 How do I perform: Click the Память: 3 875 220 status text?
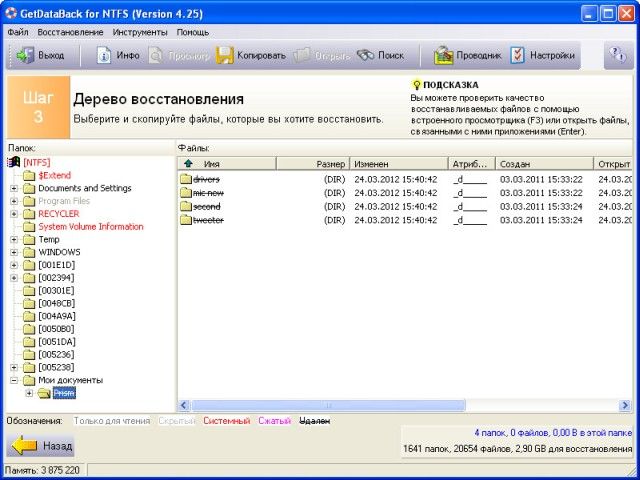[42, 470]
